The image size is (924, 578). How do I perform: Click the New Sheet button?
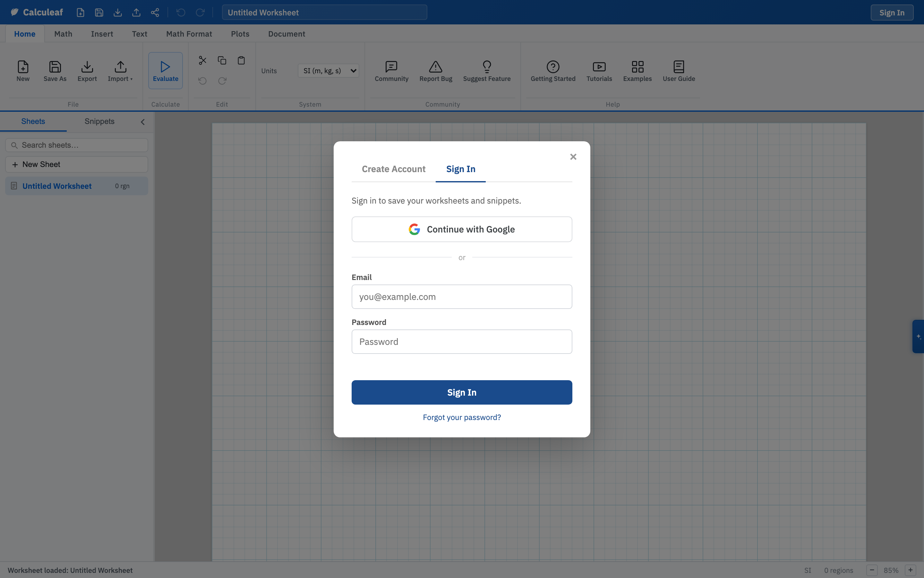77,164
